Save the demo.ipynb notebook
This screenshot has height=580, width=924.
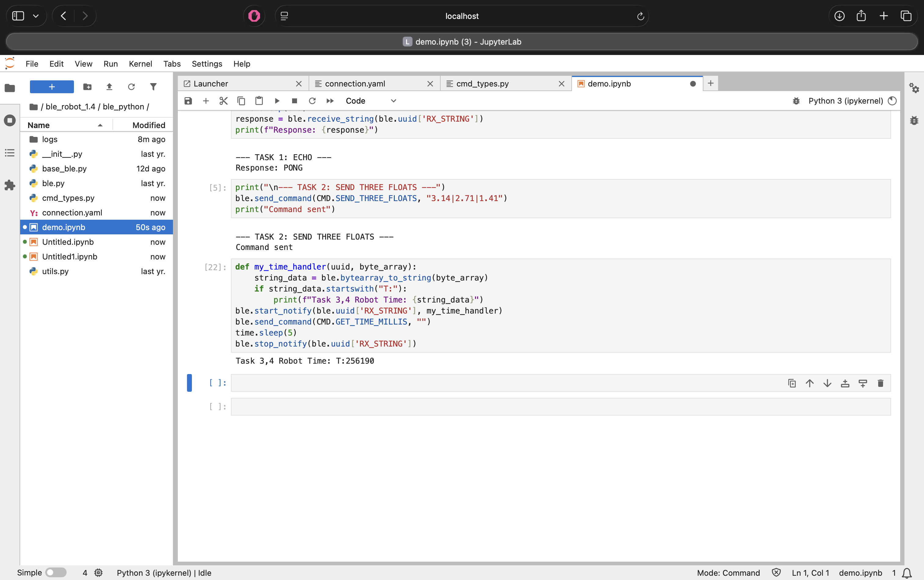pyautogui.click(x=188, y=101)
